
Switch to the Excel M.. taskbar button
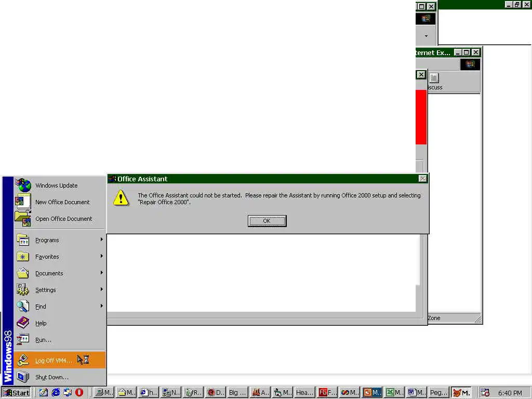tap(394, 393)
